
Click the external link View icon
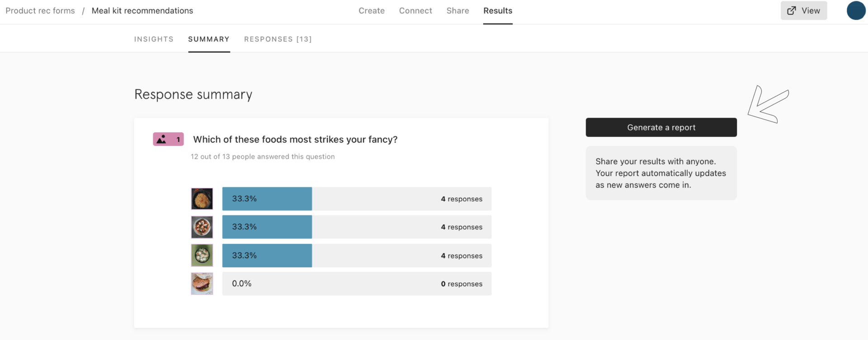[x=792, y=11]
